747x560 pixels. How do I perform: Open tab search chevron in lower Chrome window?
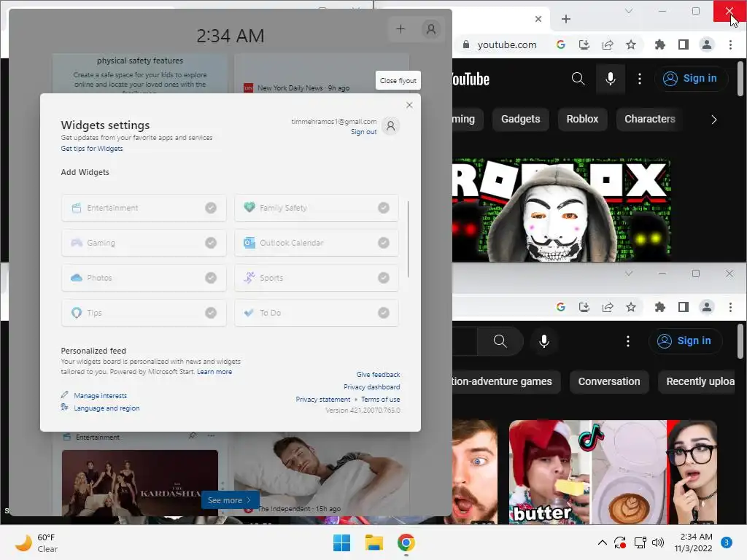[629, 273]
